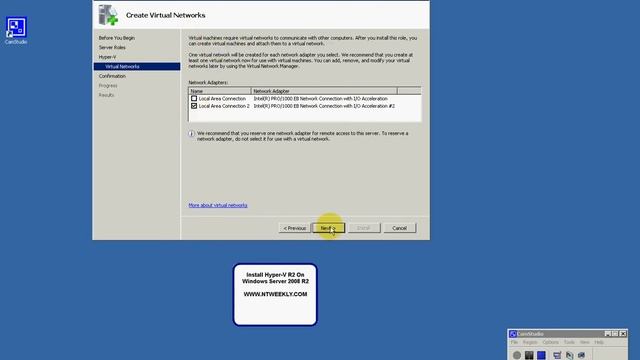Screen dimensions: 640x360
Task: Open the CamStudio Options menu
Action: click(550, 342)
